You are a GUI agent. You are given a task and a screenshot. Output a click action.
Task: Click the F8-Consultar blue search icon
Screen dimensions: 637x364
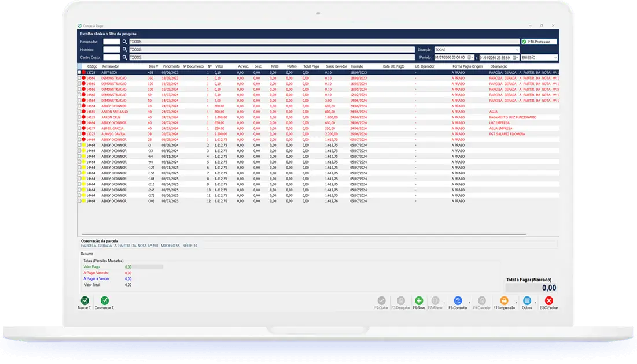point(458,300)
